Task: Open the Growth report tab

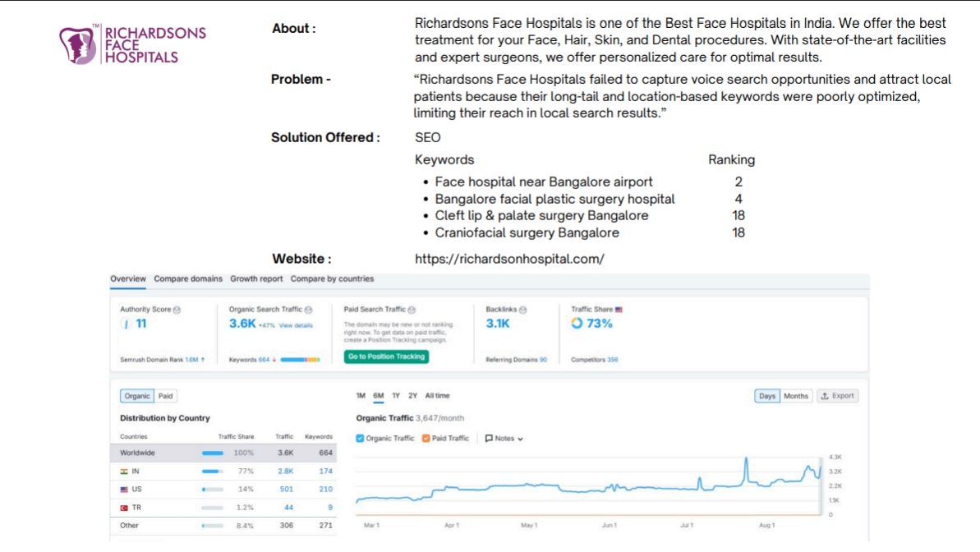Action: click(256, 278)
